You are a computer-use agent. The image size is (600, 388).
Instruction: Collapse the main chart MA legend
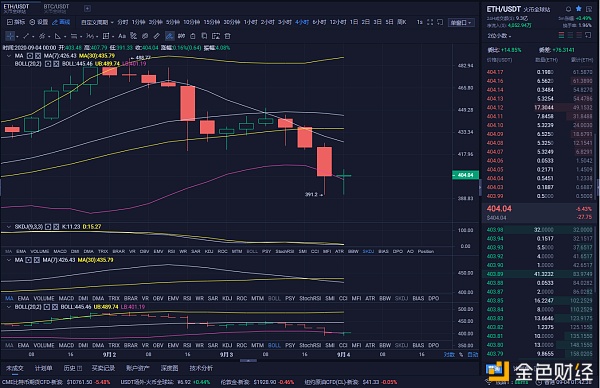pos(9,56)
